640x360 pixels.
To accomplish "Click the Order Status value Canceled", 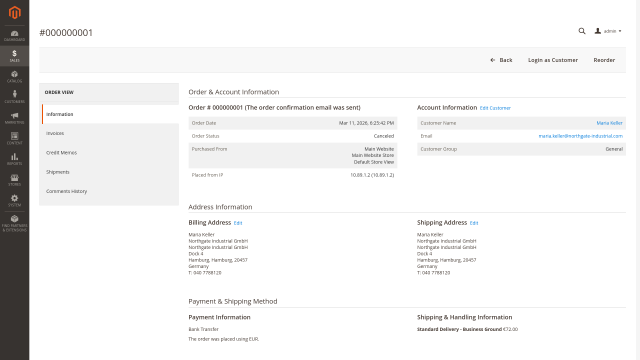I will pos(384,136).
